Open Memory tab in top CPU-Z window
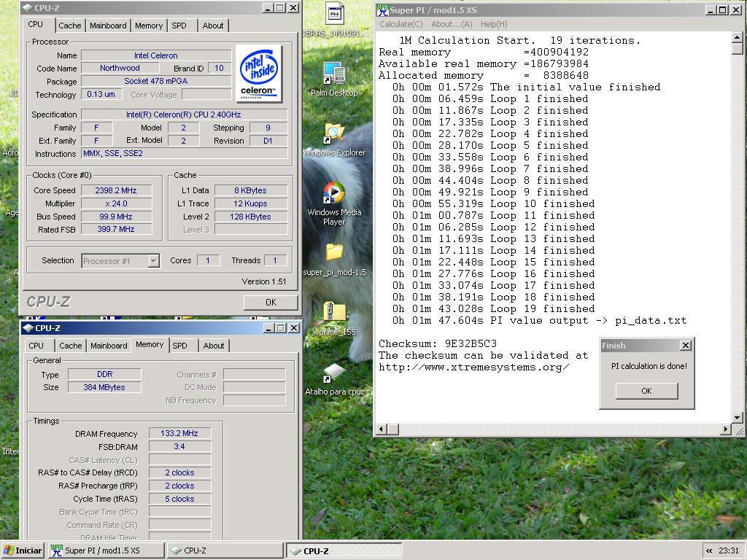Image resolution: width=747 pixels, height=560 pixels. coord(149,26)
